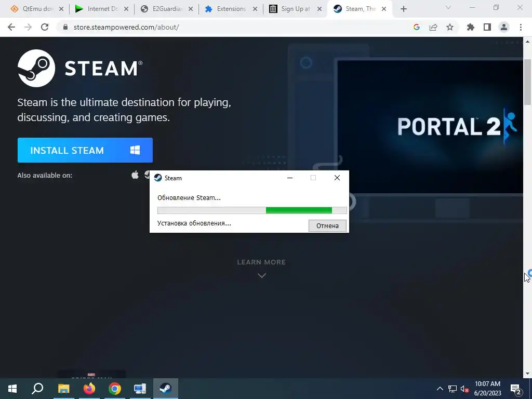Click the Install Steam button
Image resolution: width=532 pixels, height=399 pixels.
(x=85, y=150)
